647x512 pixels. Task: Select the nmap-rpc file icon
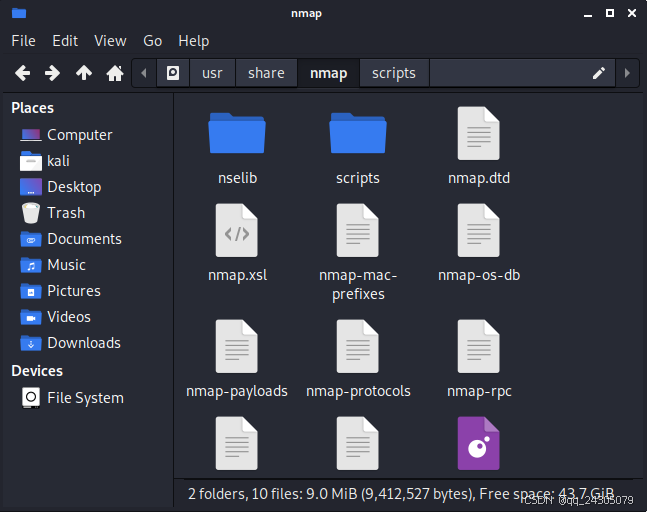pyautogui.click(x=479, y=347)
